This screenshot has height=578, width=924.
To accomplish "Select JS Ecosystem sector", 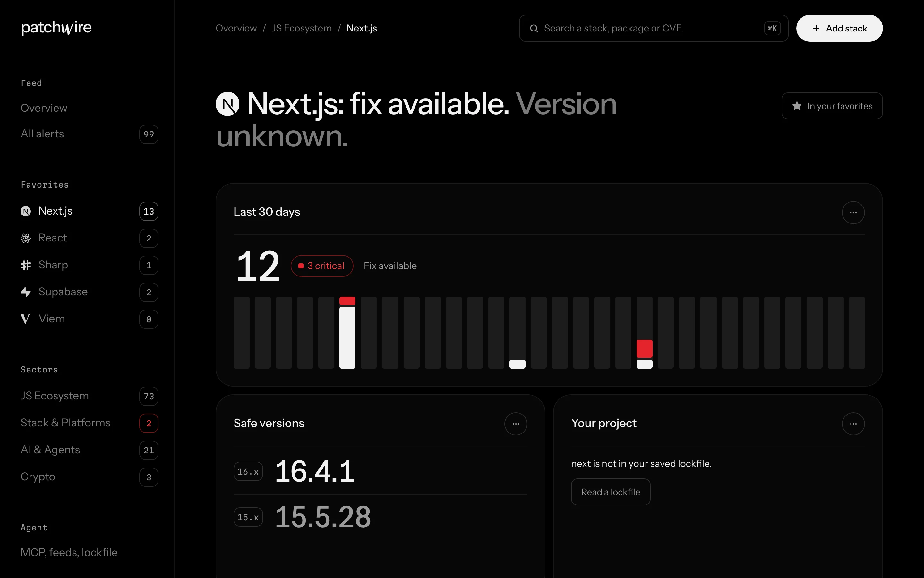I will click(x=89, y=396).
